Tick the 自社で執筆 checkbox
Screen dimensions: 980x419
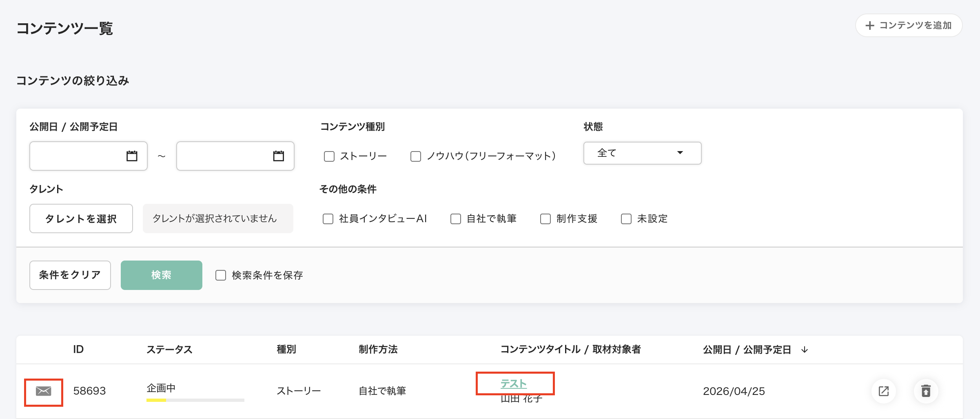tap(455, 219)
